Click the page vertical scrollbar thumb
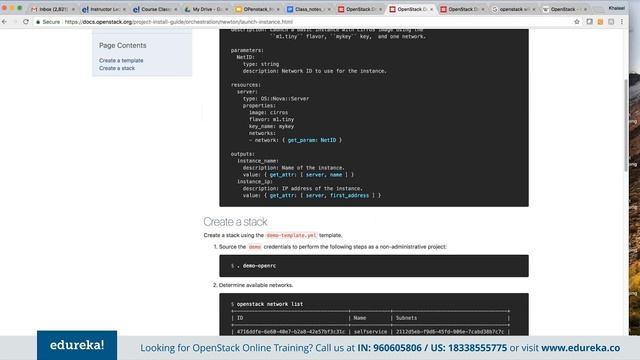 click(x=626, y=125)
